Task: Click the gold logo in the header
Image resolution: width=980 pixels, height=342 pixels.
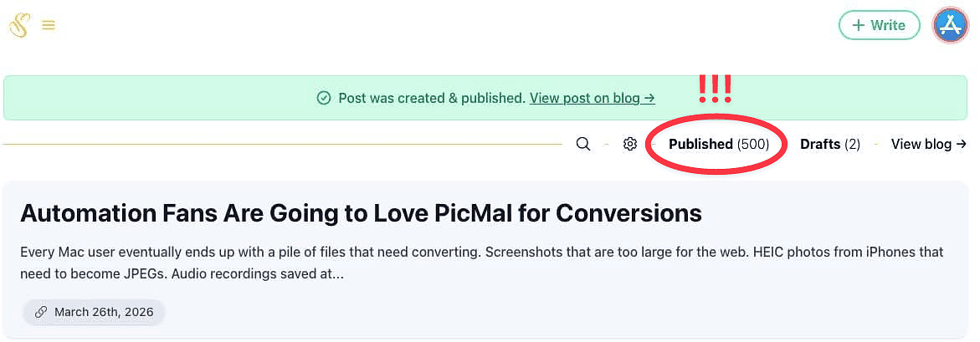Action: point(18,25)
